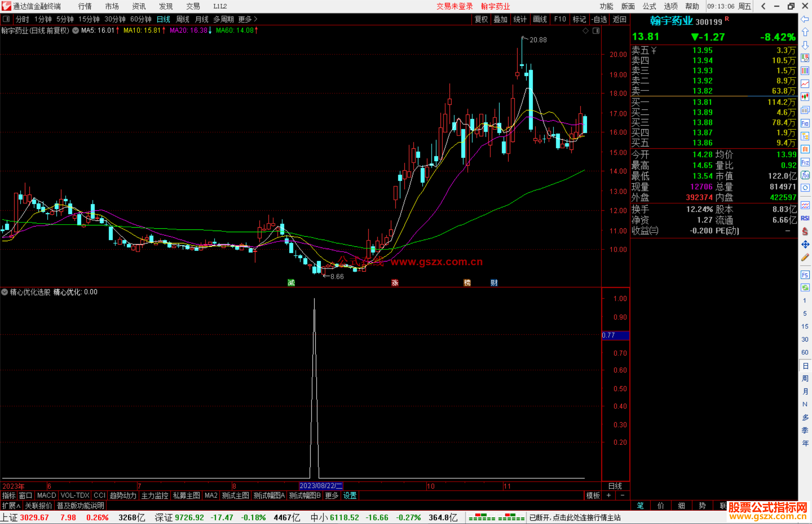The width and height of the screenshot is (812, 524).
Task: Click 已断开 reconnect status message
Action: pyautogui.click(x=574, y=518)
